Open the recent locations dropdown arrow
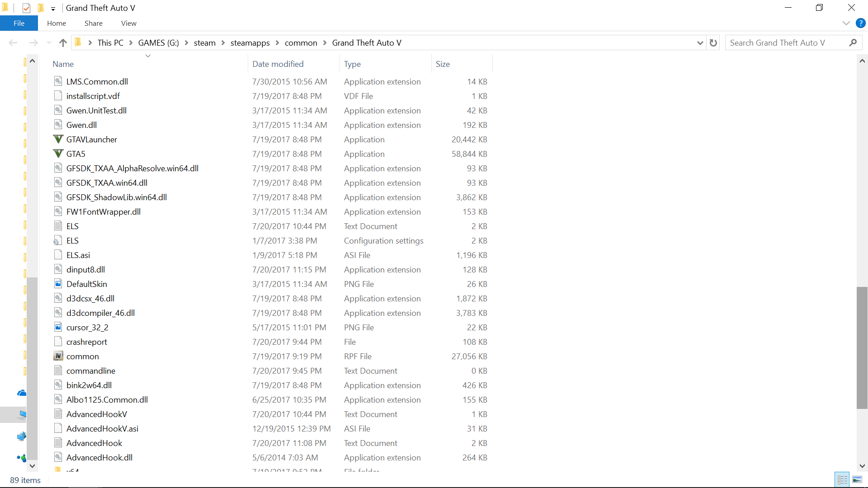 coord(49,43)
